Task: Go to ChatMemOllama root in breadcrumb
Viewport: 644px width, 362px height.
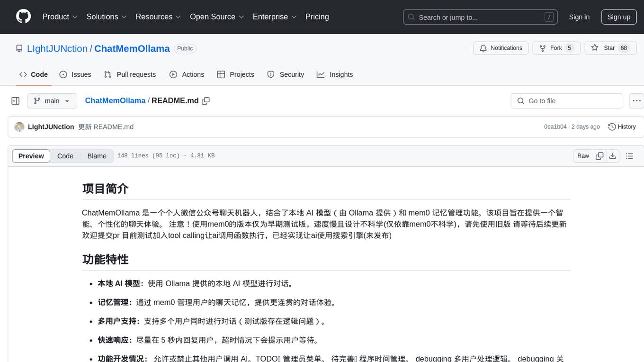Action: [115, 100]
